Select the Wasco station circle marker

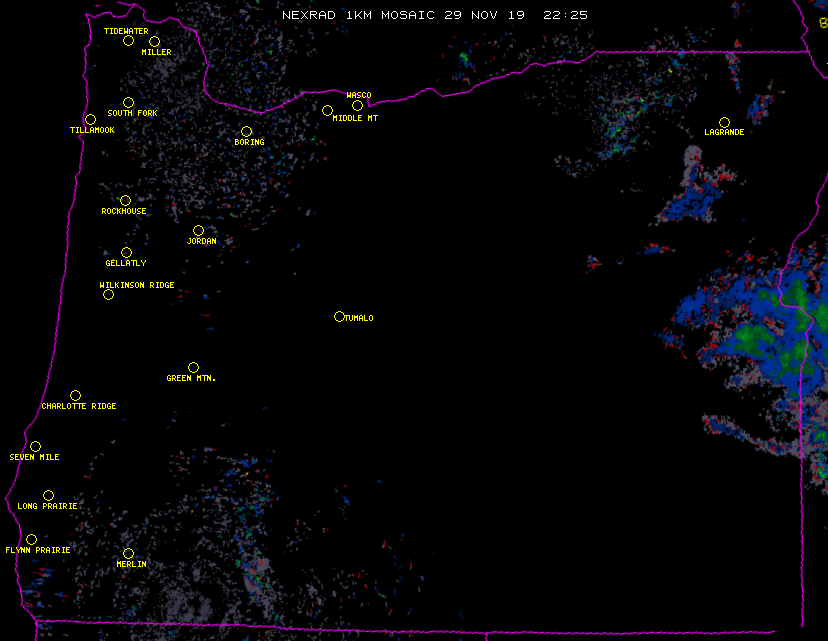(357, 106)
